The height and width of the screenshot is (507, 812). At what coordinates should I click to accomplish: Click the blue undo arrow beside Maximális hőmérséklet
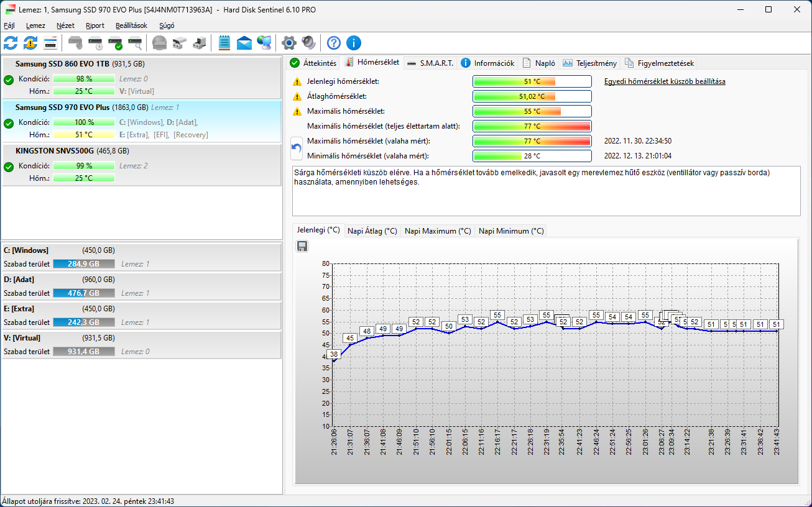click(297, 148)
